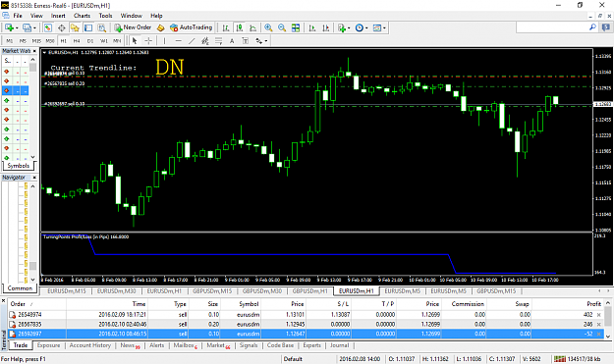Select the text tool A
Screen dimensions: 614x364
[x=232, y=40]
